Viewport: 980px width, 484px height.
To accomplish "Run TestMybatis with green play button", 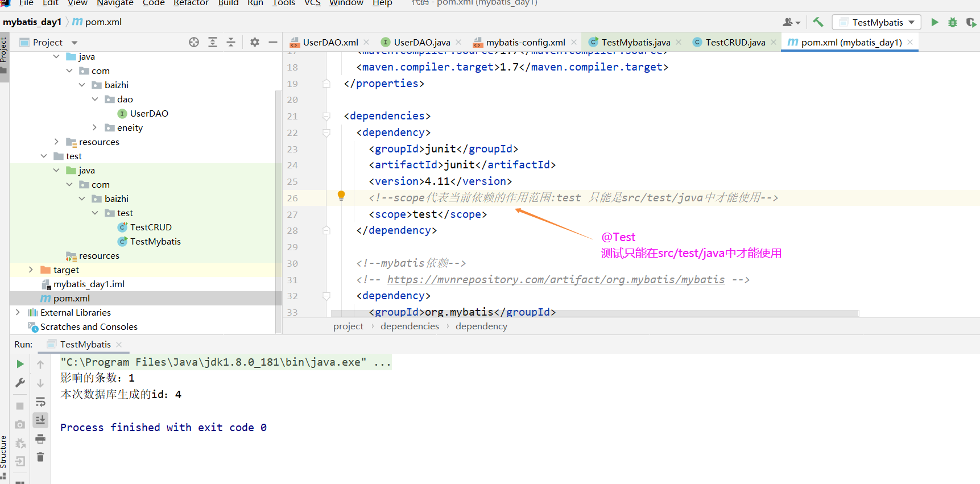I will 934,22.
